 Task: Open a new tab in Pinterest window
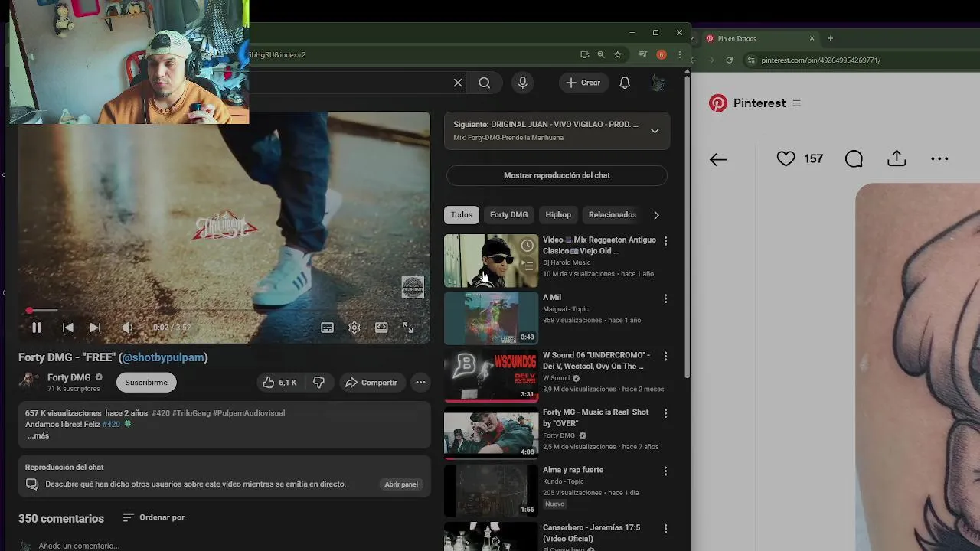pos(831,38)
